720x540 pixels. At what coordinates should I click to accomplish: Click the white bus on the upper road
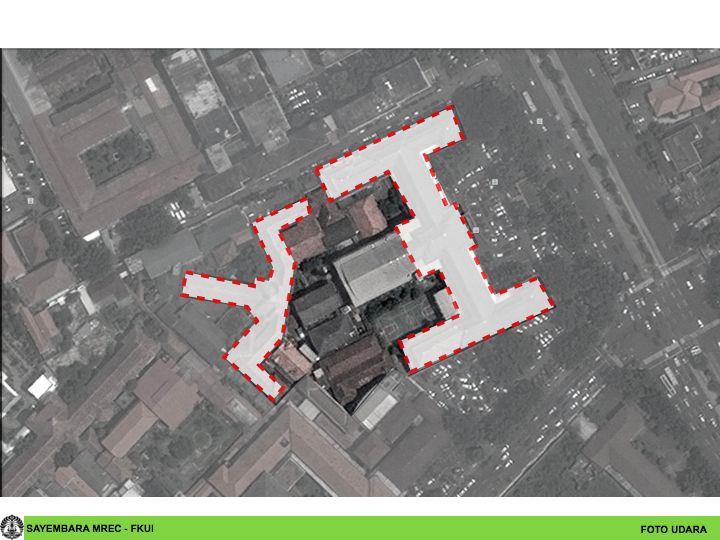tap(528, 102)
